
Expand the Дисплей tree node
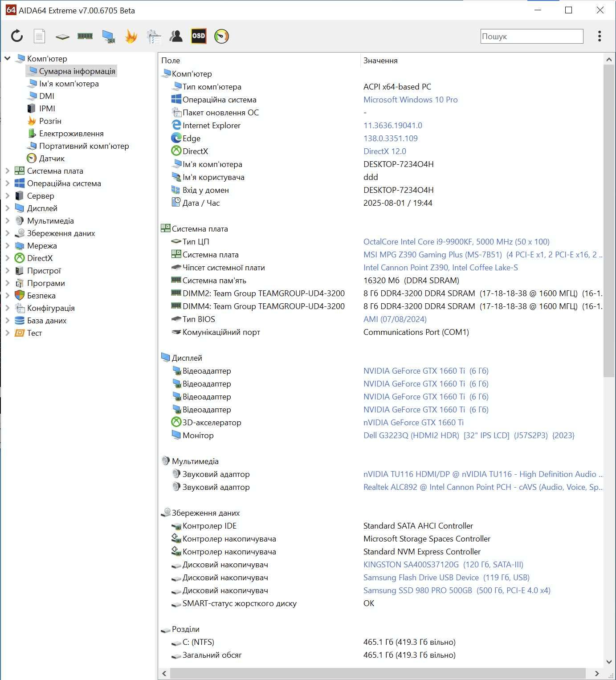[8, 208]
